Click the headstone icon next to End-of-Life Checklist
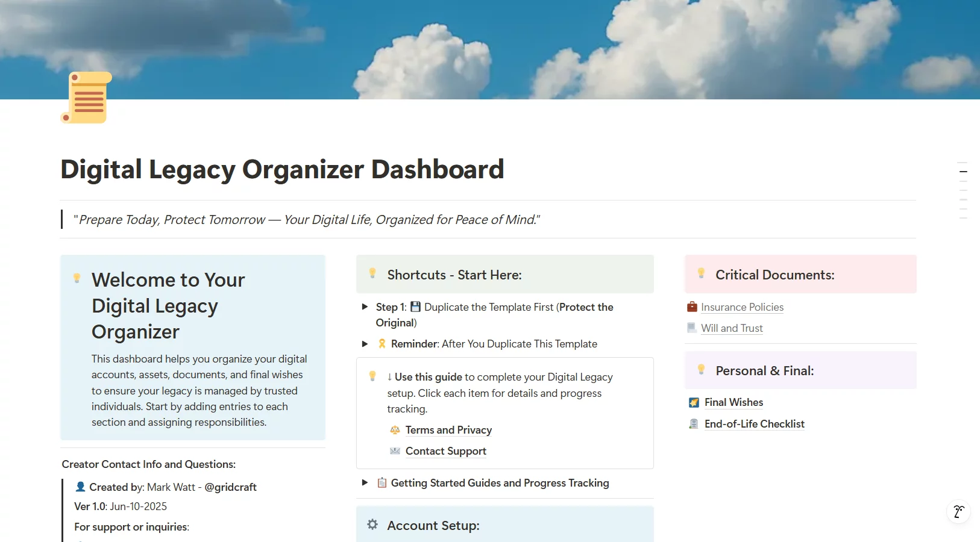The image size is (980, 542). tap(694, 424)
